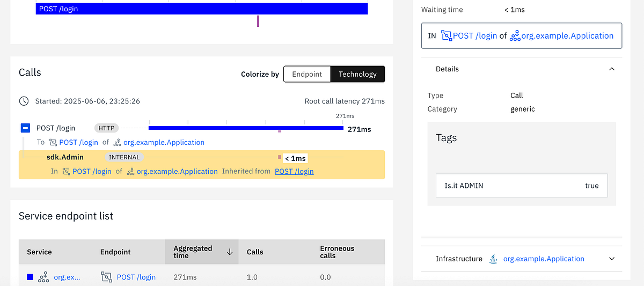
Task: Click the sdk.Admin marker on timeline
Action: point(280,157)
